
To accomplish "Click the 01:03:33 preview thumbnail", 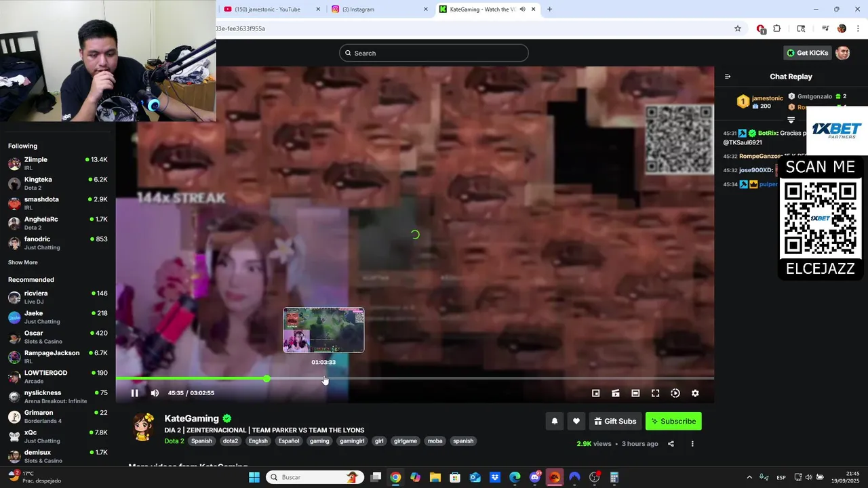I will tap(323, 330).
